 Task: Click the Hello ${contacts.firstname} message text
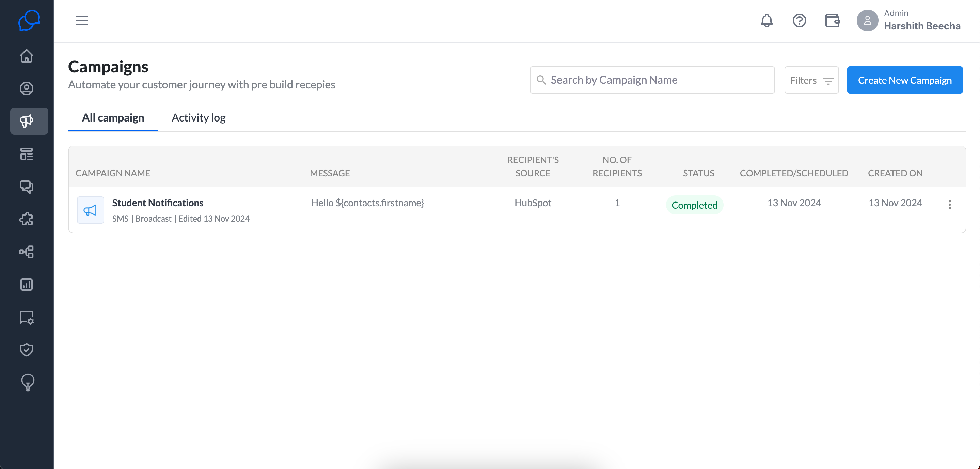click(367, 203)
